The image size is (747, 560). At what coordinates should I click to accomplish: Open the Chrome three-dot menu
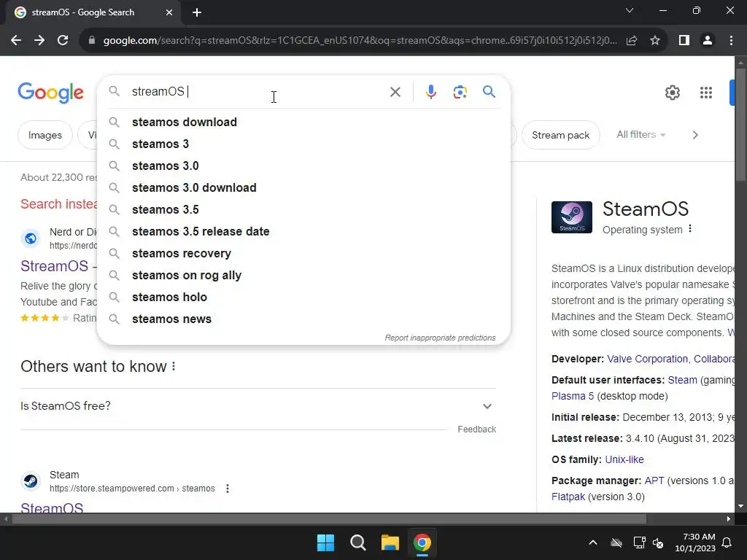point(731,41)
